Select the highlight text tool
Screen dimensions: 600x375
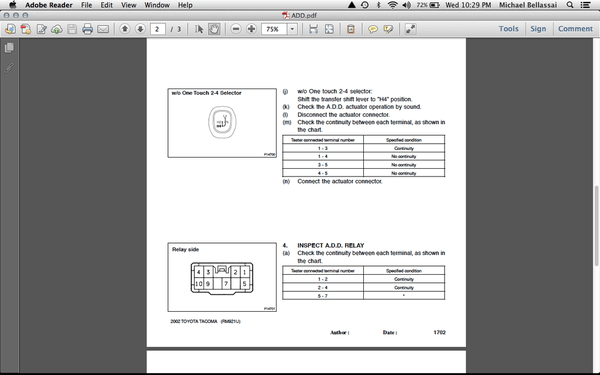tap(388, 29)
